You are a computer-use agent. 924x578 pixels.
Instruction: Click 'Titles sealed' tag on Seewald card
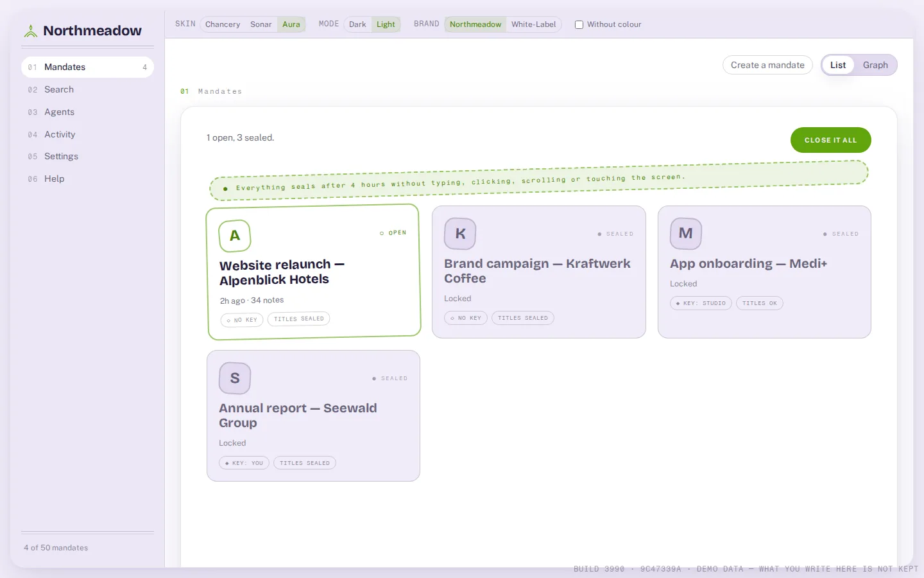pyautogui.click(x=305, y=463)
